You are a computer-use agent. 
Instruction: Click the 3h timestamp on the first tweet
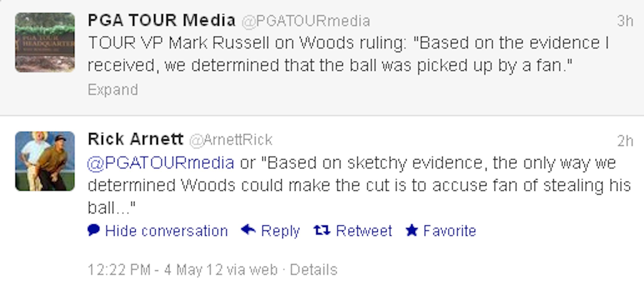[625, 21]
